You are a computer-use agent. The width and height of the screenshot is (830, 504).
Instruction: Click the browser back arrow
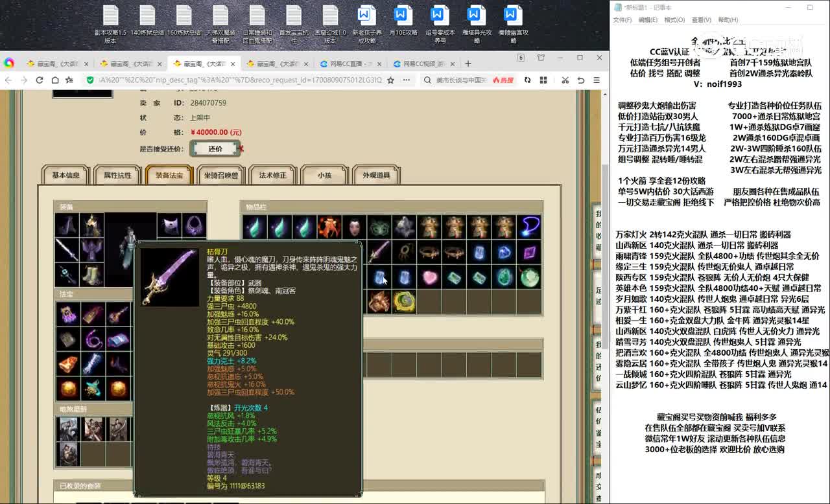(8, 80)
